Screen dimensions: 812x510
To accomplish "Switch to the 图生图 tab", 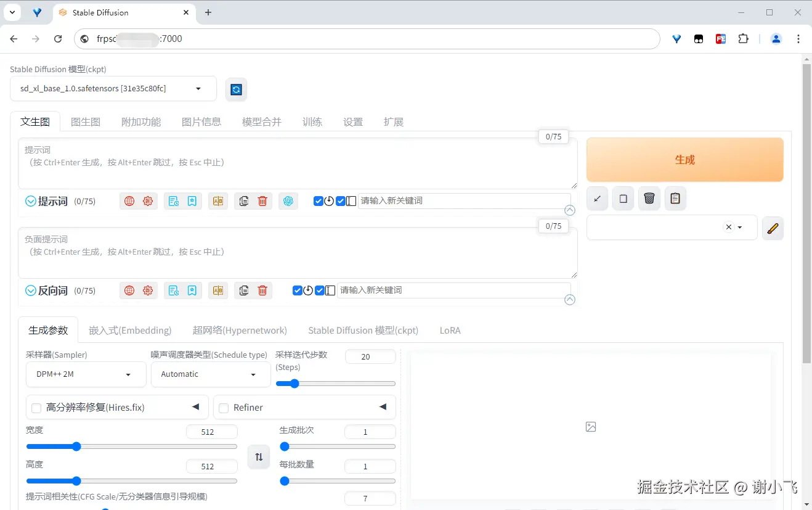I will coord(86,121).
